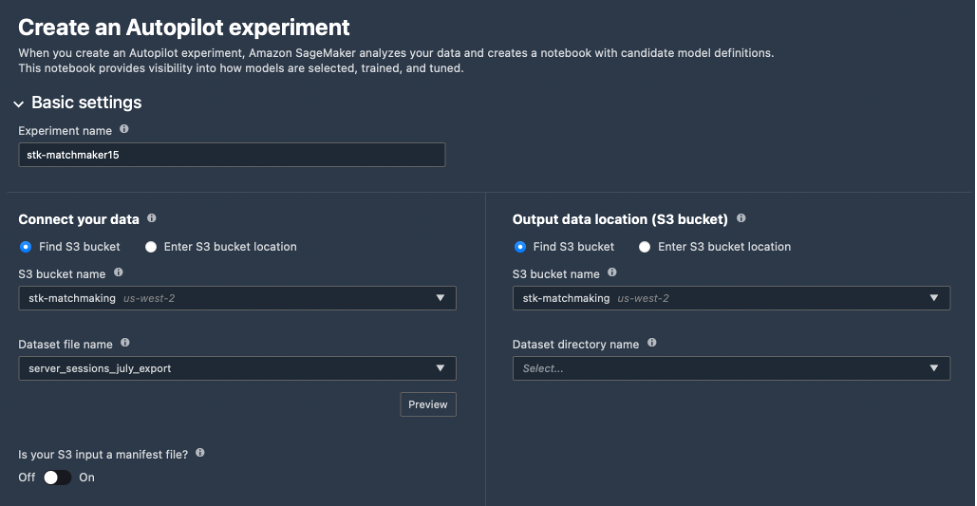Viewport: 977px width, 506px height.
Task: Select Enter S3 bucket location under Connect your data
Action: pyautogui.click(x=152, y=247)
